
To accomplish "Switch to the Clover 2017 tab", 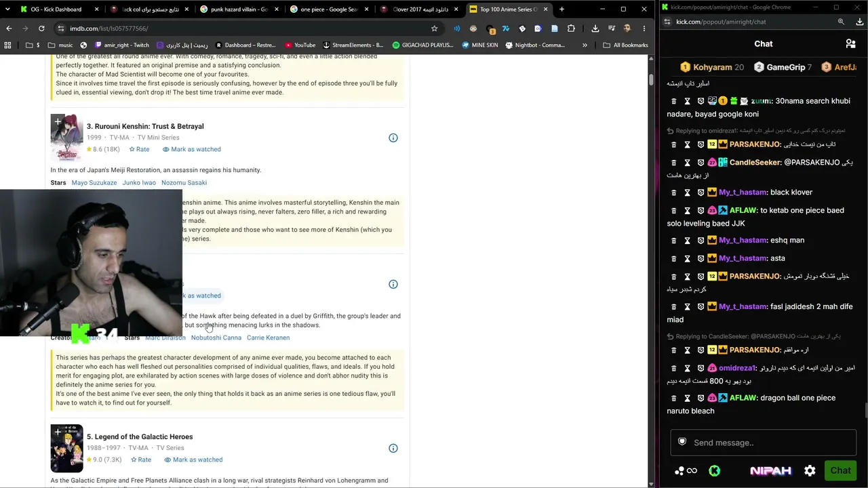I will [420, 9].
